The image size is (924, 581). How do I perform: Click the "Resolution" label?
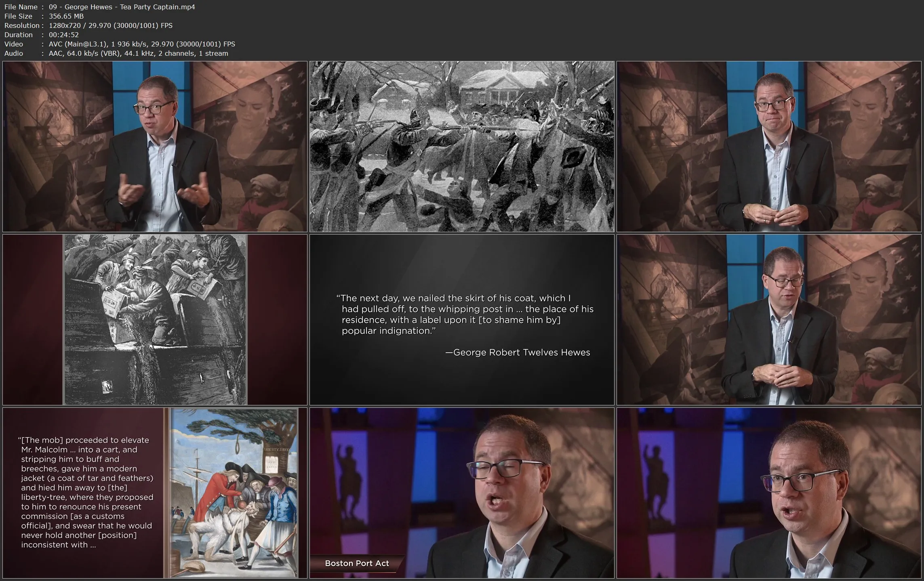tap(22, 25)
